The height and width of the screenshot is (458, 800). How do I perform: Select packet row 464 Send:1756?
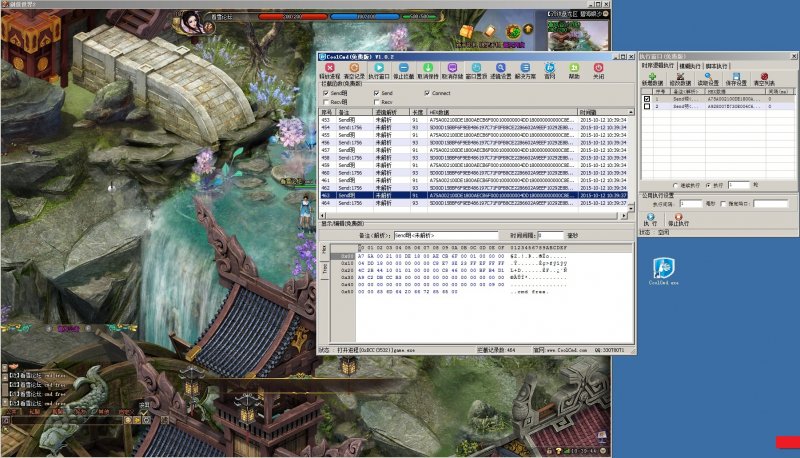click(473, 203)
